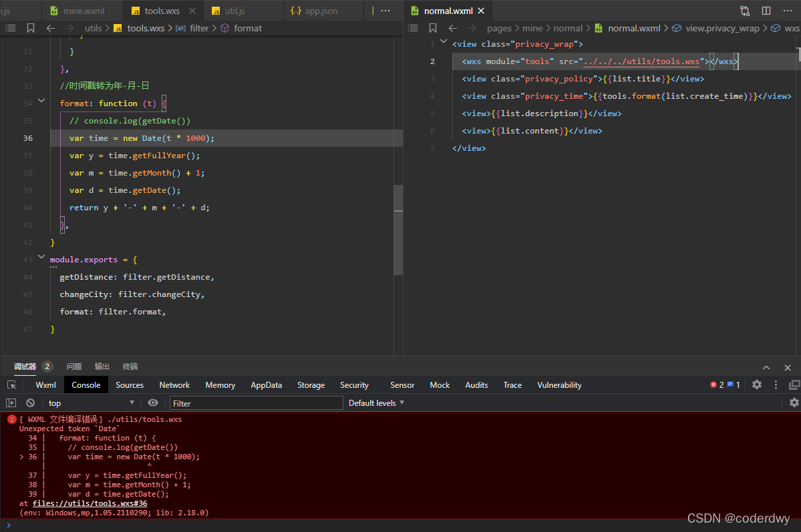This screenshot has height=532, width=801.
Task: Show the console sidebar
Action: click(11, 403)
